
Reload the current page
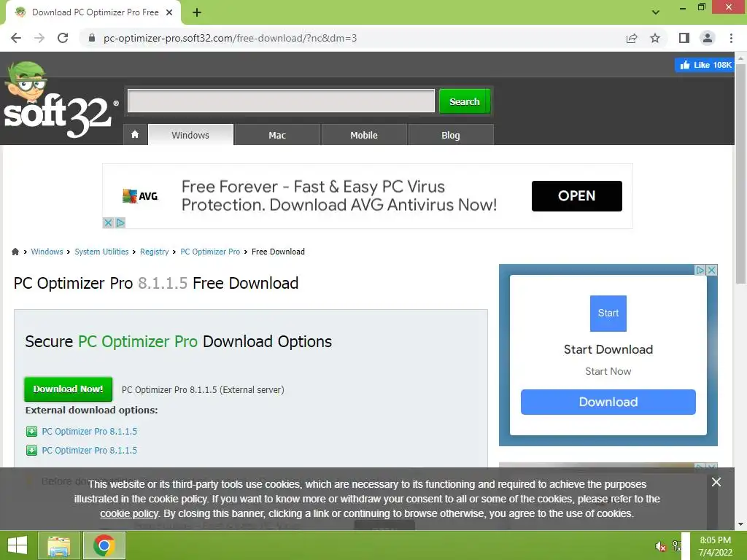point(63,38)
